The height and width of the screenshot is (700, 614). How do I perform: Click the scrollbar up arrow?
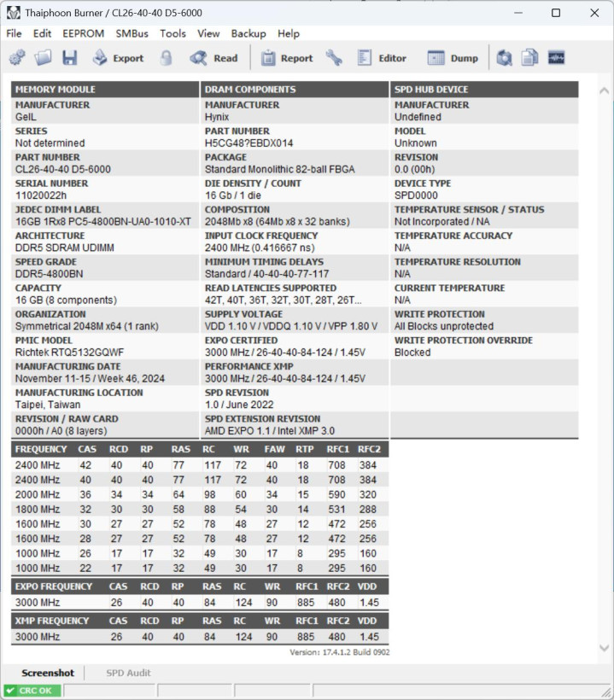point(604,90)
